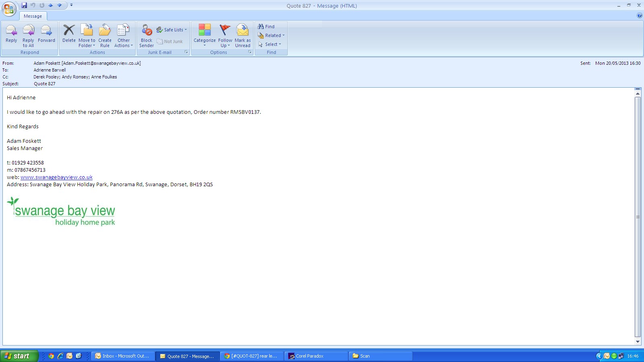The width and height of the screenshot is (644, 362).
Task: Click the Outlook system tray icon
Action: (607, 356)
